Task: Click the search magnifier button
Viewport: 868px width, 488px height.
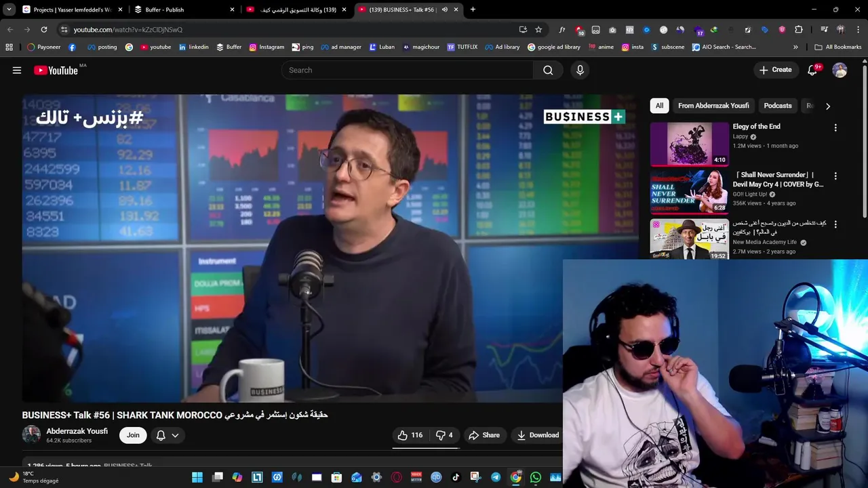Action: pyautogui.click(x=548, y=70)
